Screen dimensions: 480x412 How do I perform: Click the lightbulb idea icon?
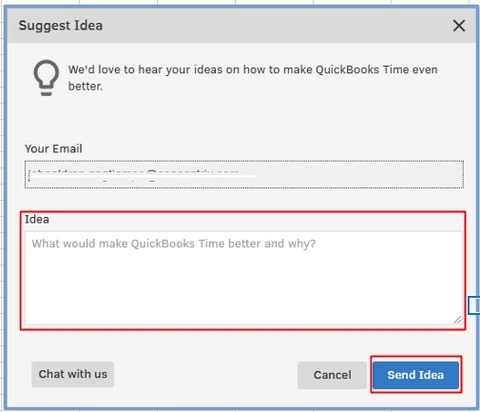pyautogui.click(x=46, y=78)
